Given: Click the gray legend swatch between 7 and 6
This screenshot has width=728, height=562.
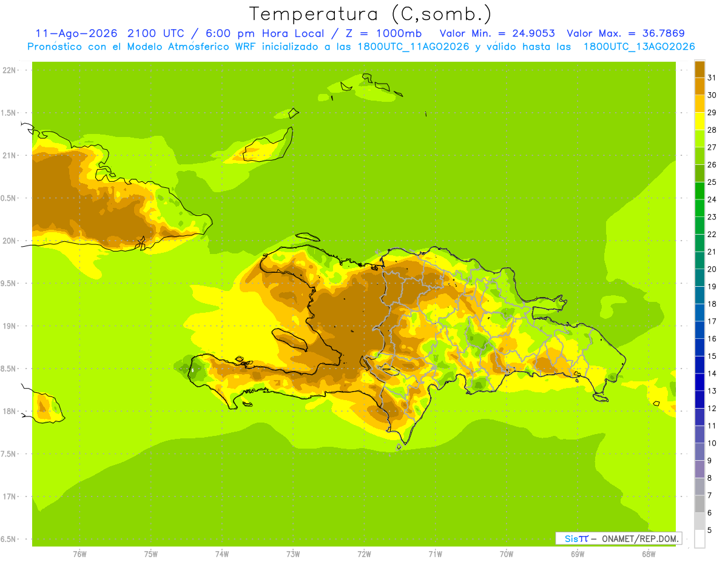Looking at the screenshot, I should tap(699, 504).
